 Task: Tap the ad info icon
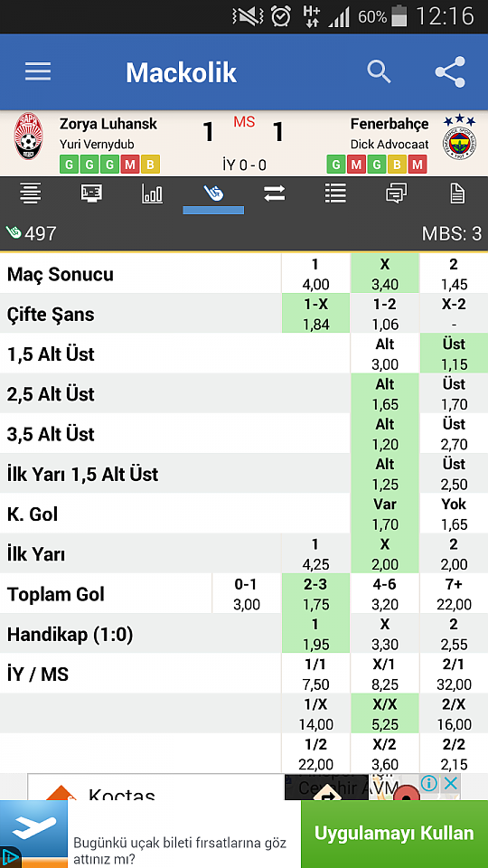click(x=428, y=783)
